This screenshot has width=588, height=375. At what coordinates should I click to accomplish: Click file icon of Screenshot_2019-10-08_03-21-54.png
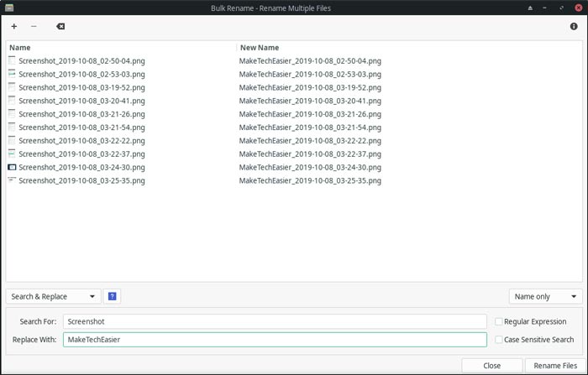[x=12, y=127]
